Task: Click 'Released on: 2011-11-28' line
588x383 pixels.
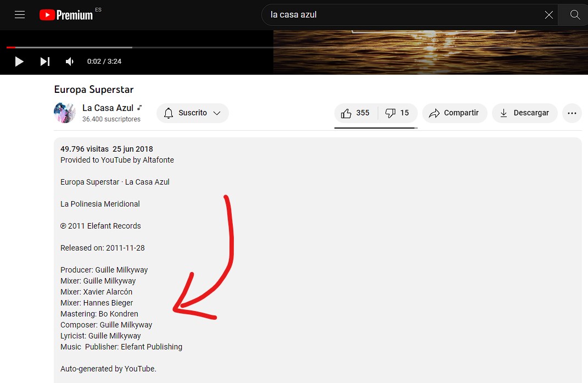Action: [x=102, y=248]
